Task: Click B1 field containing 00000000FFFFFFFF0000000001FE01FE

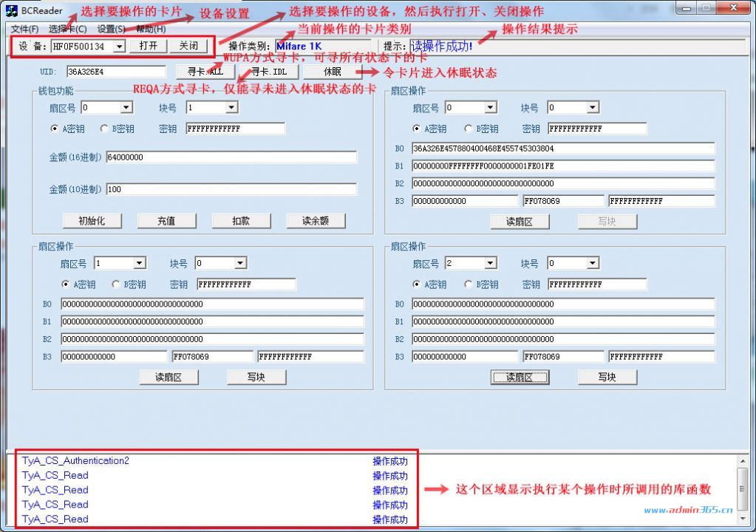Action: tap(563, 166)
